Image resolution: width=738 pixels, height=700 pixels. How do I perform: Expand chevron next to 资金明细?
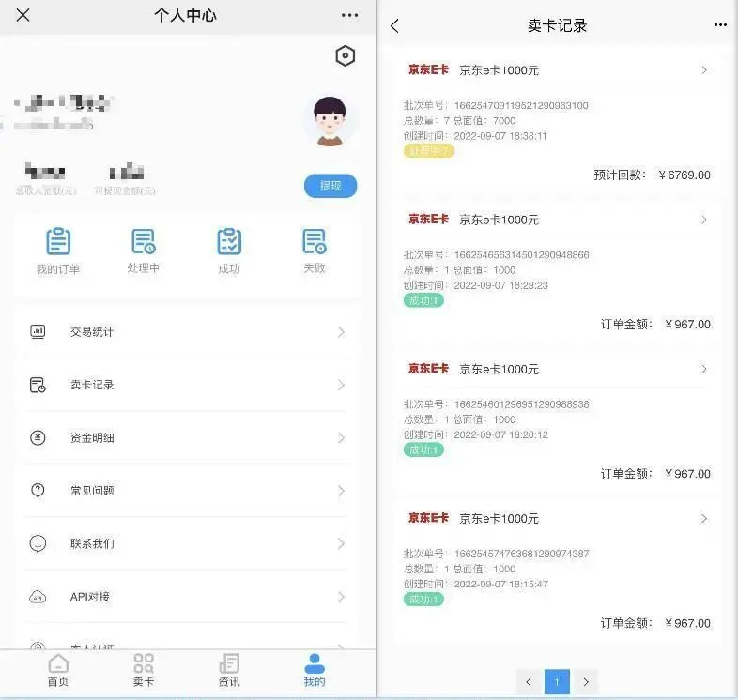pos(341,438)
